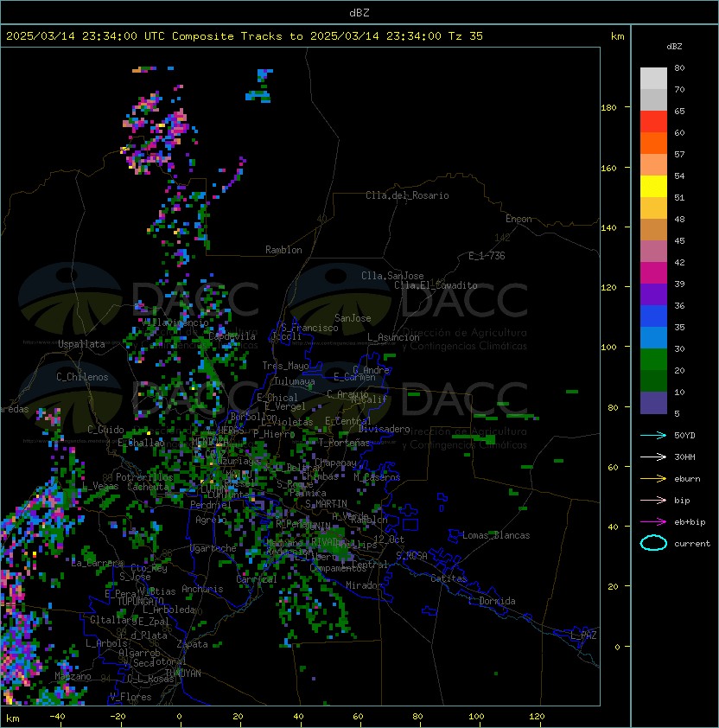
Task: Click the Villavicencio map label
Action: 175,322
